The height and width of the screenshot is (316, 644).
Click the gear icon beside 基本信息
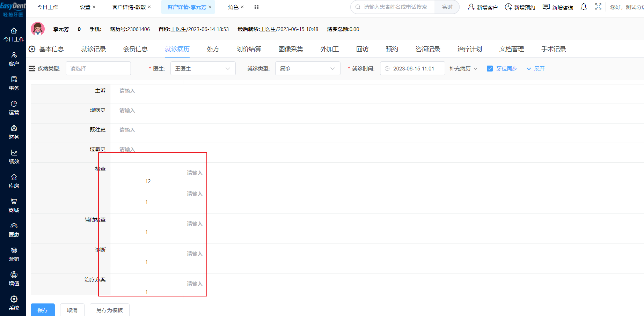click(32, 49)
